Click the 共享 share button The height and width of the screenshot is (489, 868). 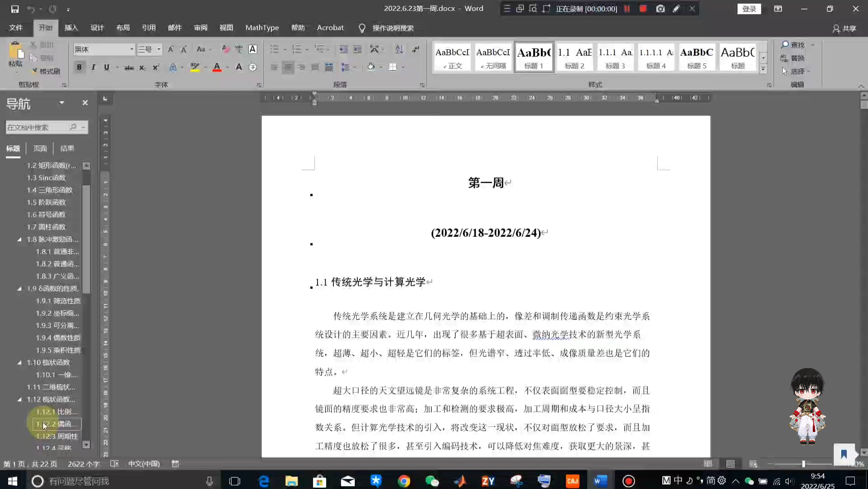[x=844, y=28]
